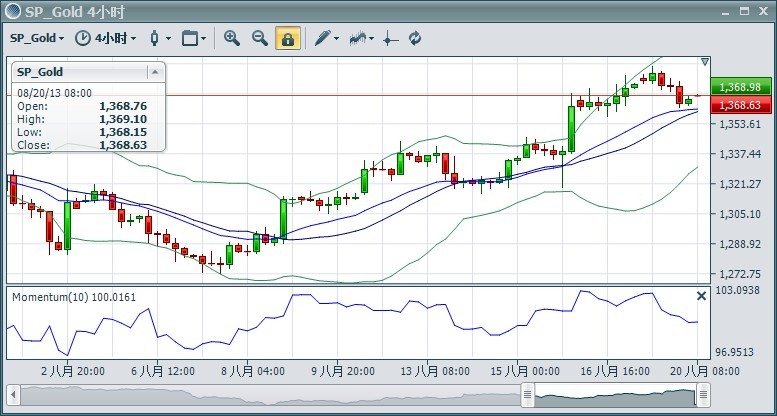Viewport: 777px width, 416px height.
Task: Open the SP_Gold symbol dropdown
Action: [37, 38]
